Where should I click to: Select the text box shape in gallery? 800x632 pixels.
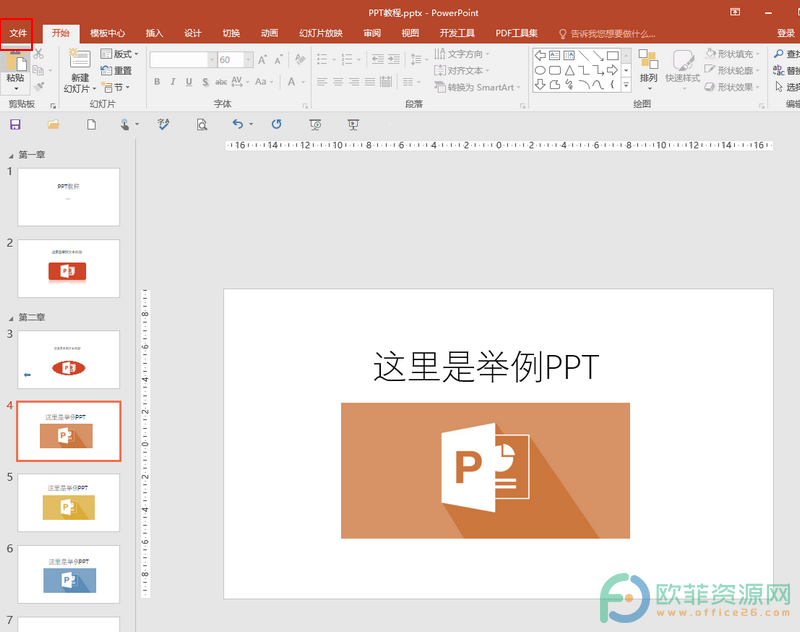click(x=555, y=55)
